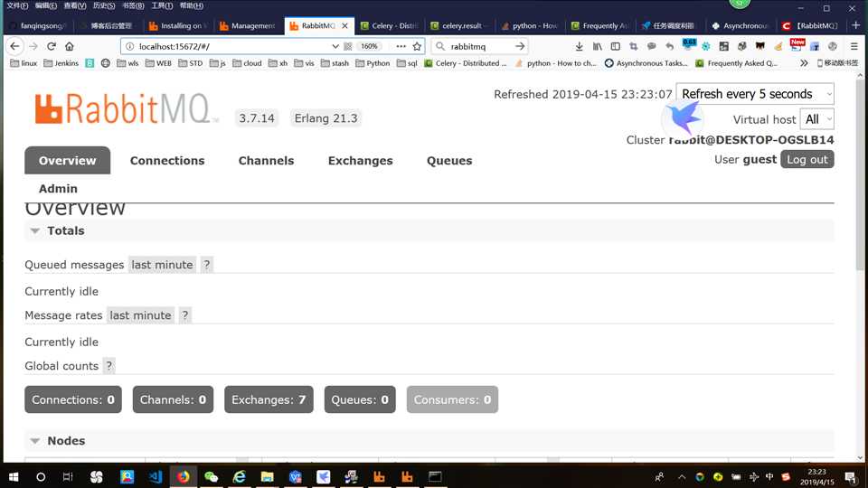
Task: Show help for Message rates
Action: [x=184, y=315]
